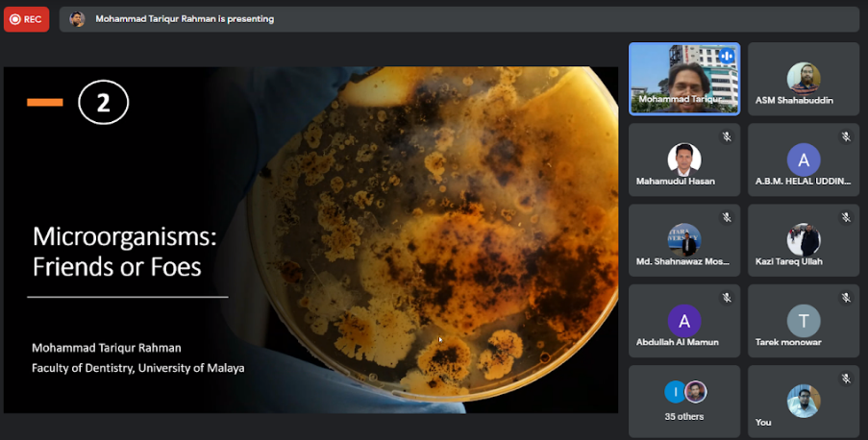Click the slide title 'Microorganisms: Friends or Foes'
The width and height of the screenshot is (868, 440).
(x=125, y=252)
